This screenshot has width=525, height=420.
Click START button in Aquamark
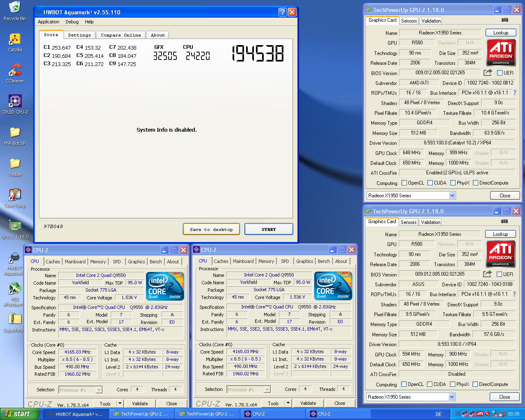(x=269, y=229)
